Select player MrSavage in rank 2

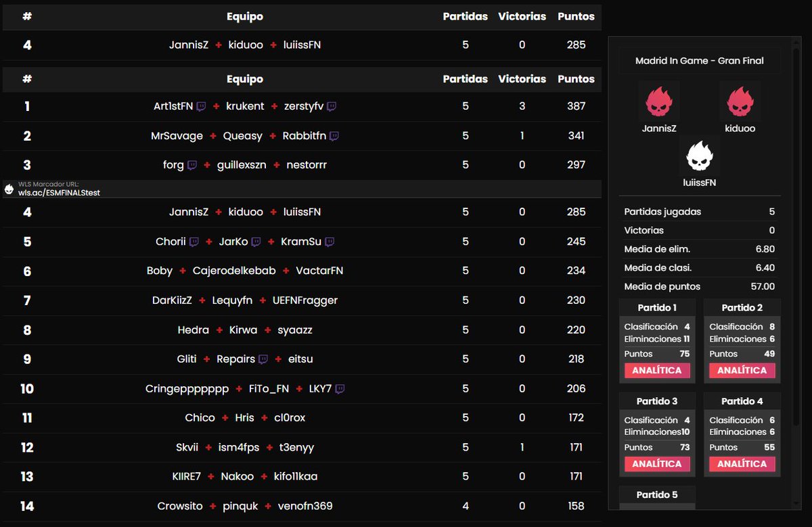click(177, 136)
